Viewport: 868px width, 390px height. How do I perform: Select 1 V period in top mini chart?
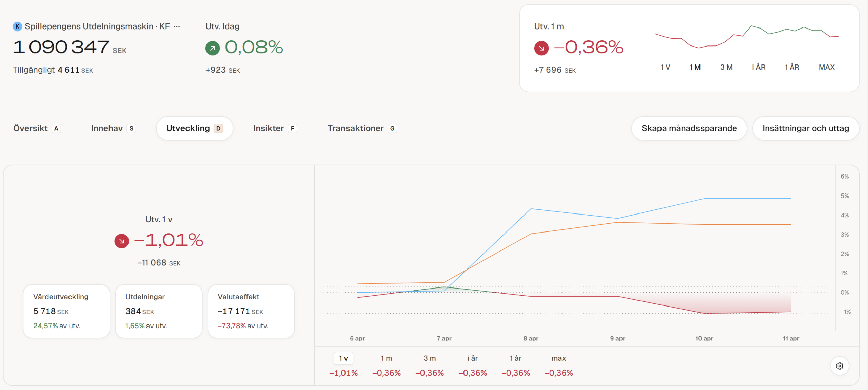(665, 67)
